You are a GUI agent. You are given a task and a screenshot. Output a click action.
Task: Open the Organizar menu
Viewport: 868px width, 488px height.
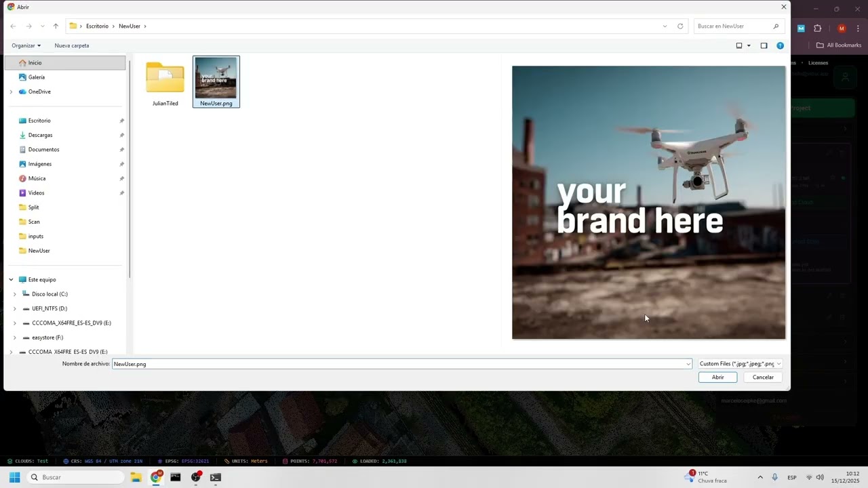click(26, 45)
